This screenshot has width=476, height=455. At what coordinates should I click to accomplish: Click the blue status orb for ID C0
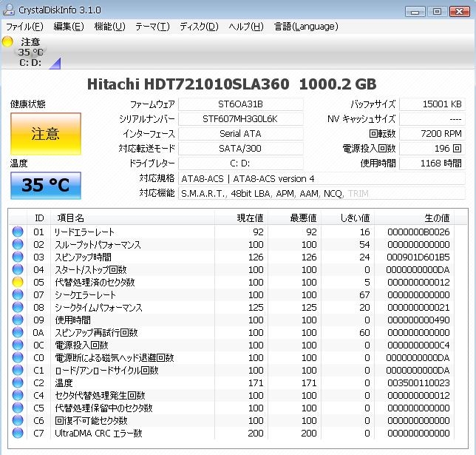(18, 357)
